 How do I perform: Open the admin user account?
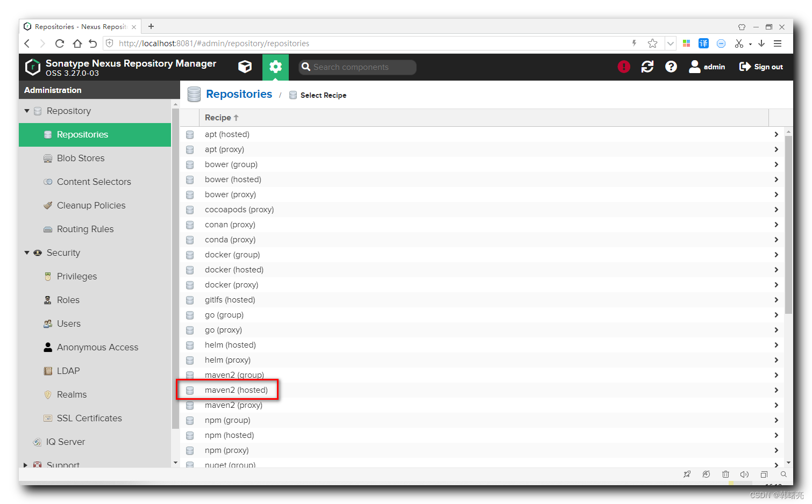[707, 67]
